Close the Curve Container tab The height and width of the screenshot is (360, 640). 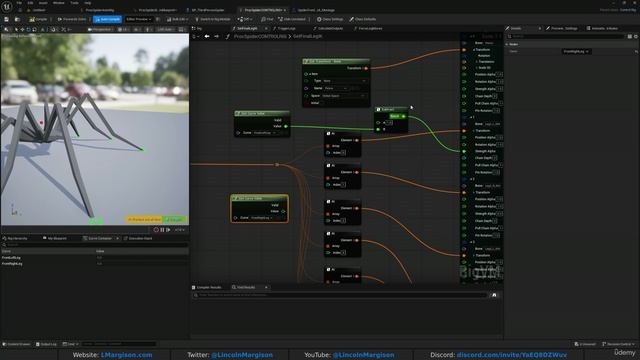pos(118,238)
